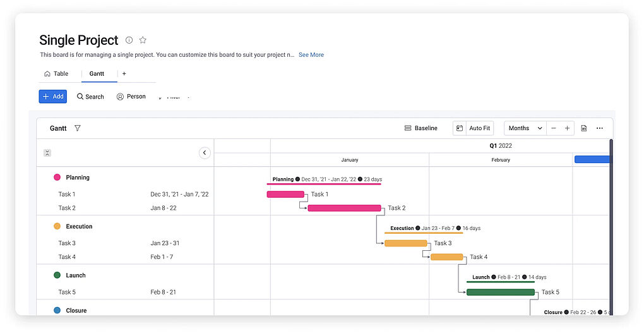This screenshot has height=333, width=644.
Task: Click the Auto Fit calendar icon
Action: 460,128
